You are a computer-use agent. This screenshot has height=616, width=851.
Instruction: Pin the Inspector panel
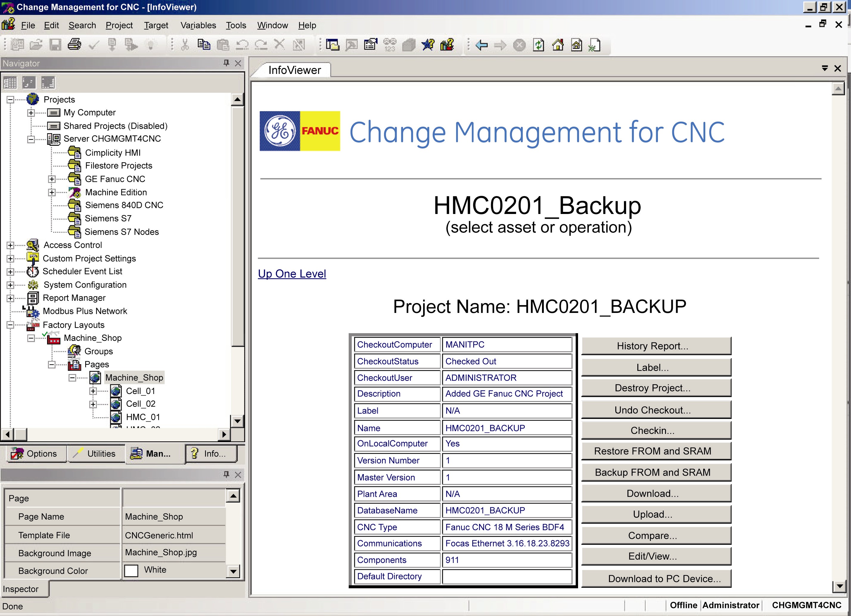(x=226, y=474)
